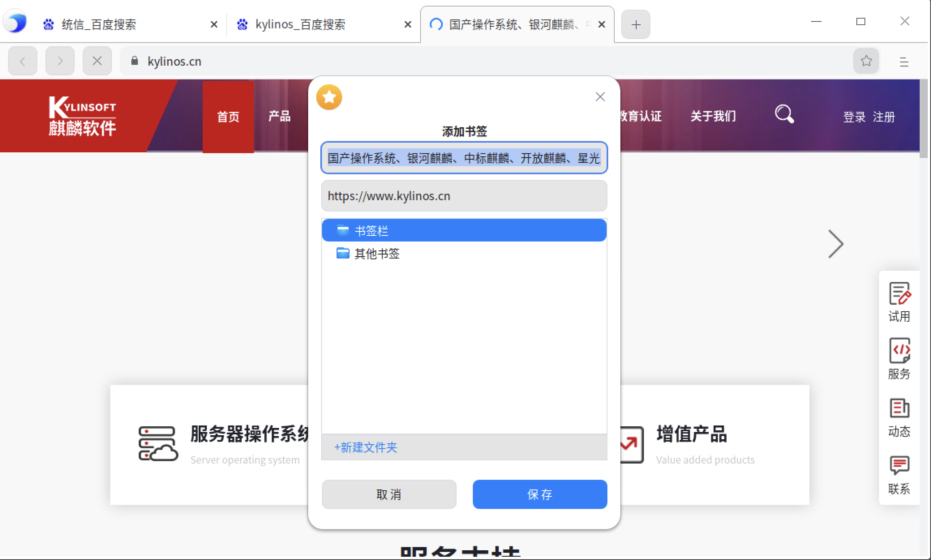
Task: Switch to the kylinos_百度搜索 tab
Action: (x=323, y=24)
